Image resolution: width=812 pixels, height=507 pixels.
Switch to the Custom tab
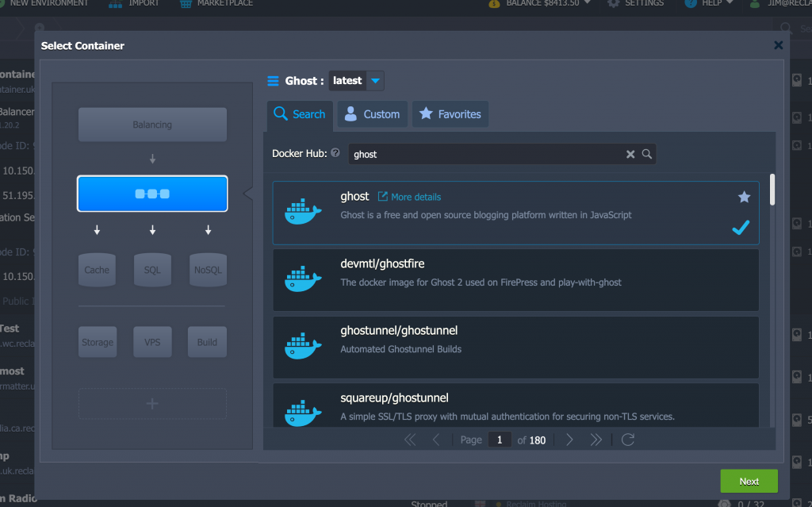tap(373, 114)
